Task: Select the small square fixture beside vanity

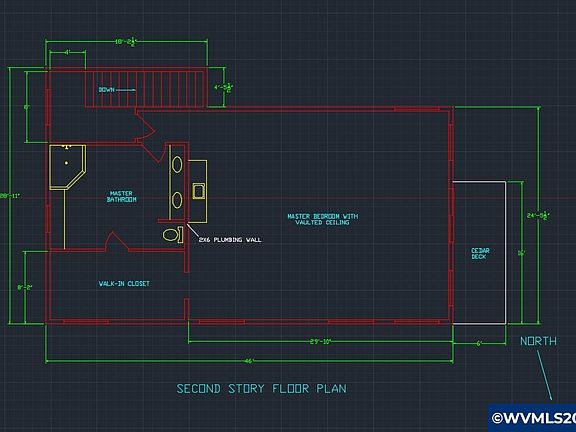Action: click(x=198, y=191)
